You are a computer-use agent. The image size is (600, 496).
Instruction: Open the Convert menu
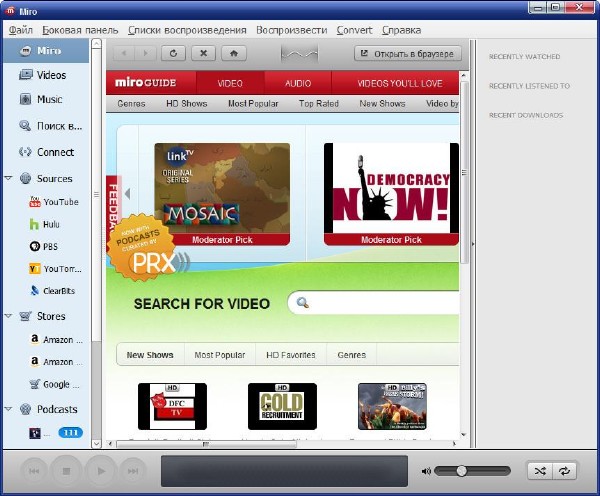pos(354,30)
